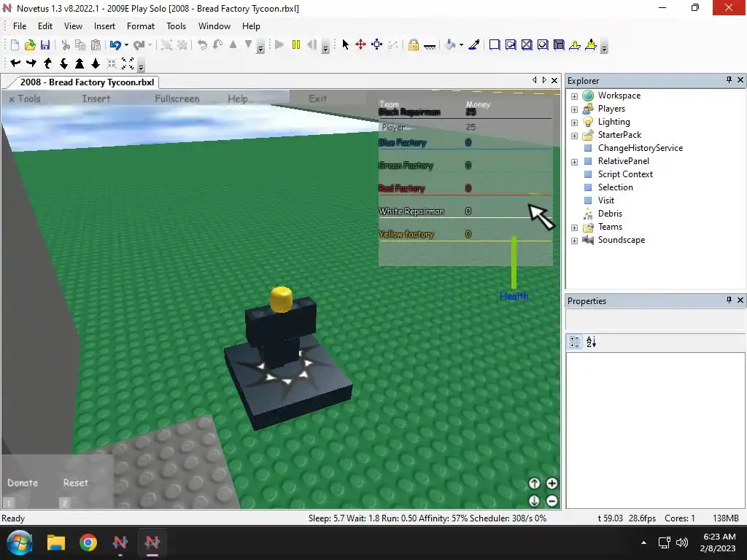Pan camera left with left arrow icon
747x560 pixels.
click(x=15, y=63)
